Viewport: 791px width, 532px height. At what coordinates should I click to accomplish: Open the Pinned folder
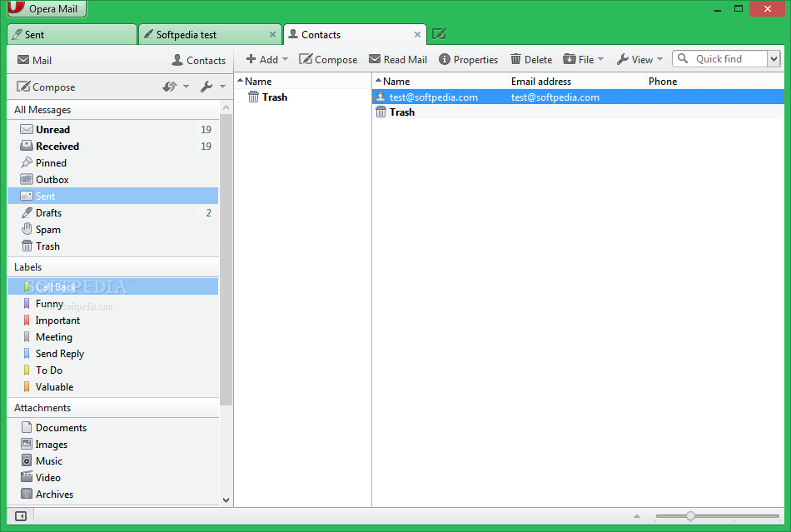(x=113, y=163)
